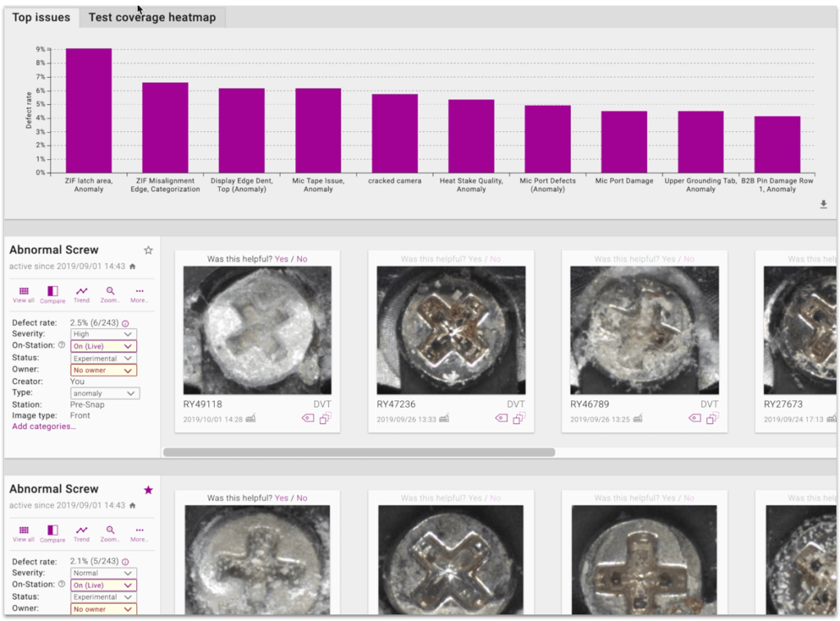Open second panel Status Experimental dropdown
Viewport: 840px width, 621px height.
pos(103,597)
